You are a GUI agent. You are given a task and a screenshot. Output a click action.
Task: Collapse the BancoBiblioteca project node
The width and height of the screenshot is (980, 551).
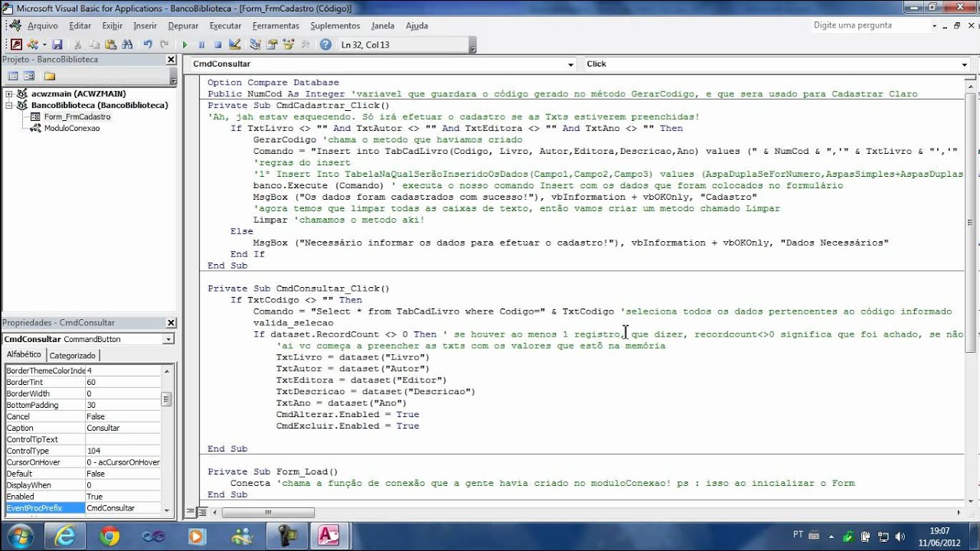[x=9, y=106]
